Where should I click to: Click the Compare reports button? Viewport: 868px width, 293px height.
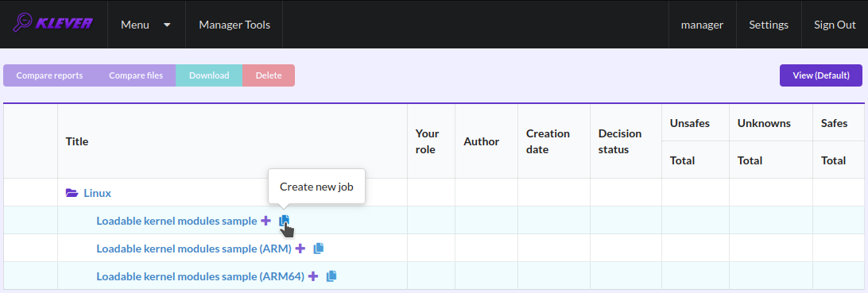(49, 75)
